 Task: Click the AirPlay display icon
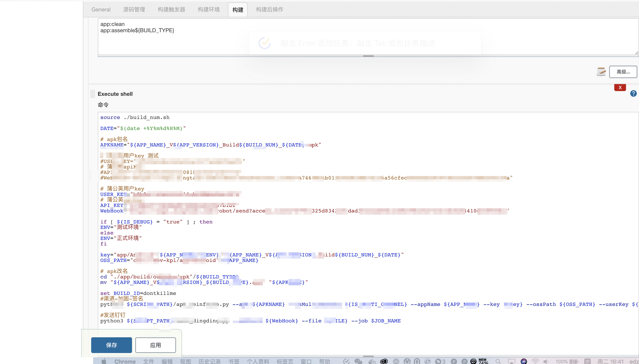coord(511,361)
